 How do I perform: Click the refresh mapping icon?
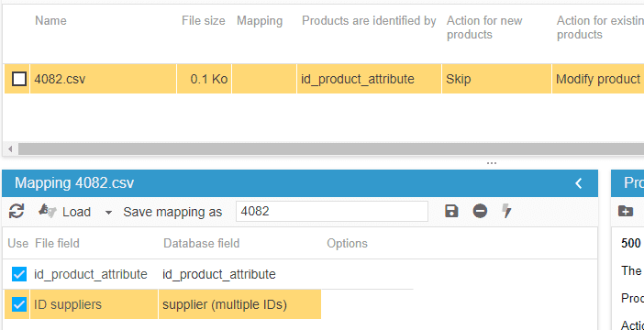click(17, 212)
